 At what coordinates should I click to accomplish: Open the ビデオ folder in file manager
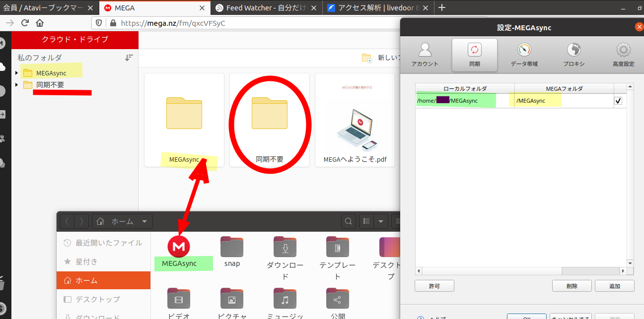pos(179,303)
